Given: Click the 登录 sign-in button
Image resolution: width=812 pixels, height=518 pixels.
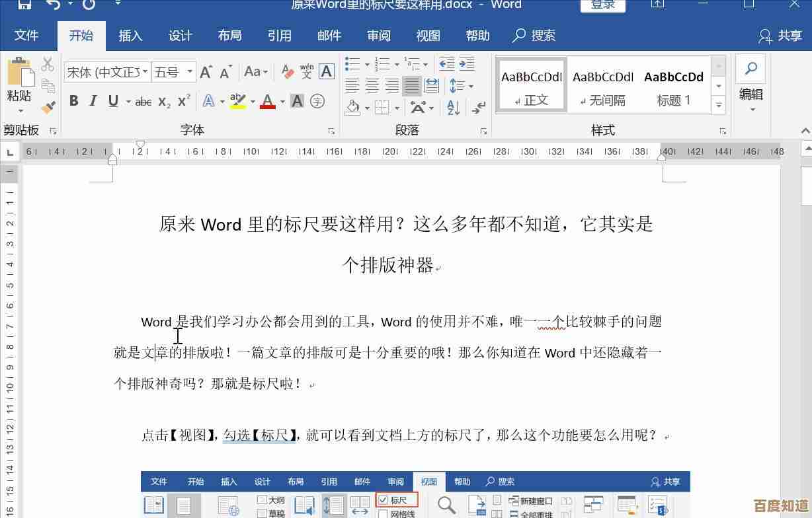Looking at the screenshot, I should 602,5.
